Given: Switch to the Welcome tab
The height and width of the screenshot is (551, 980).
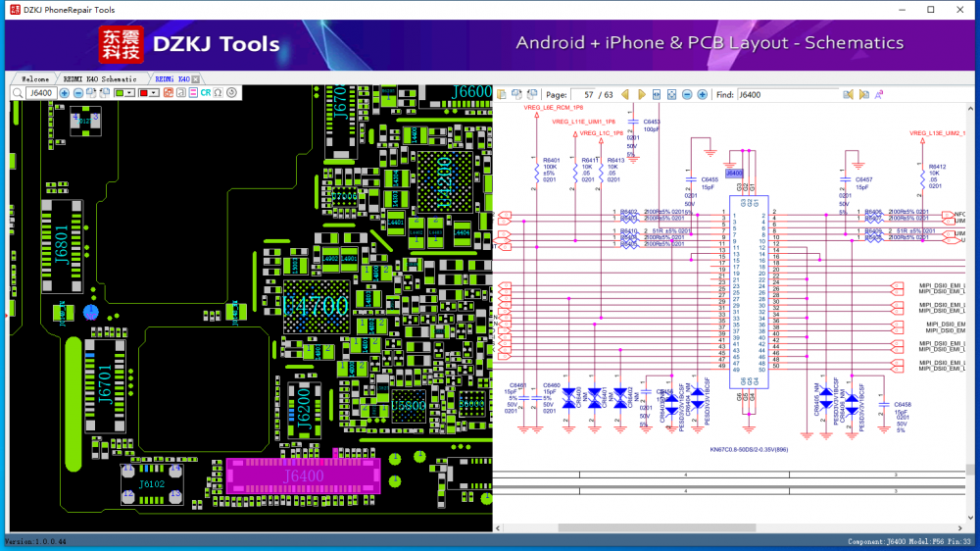Looking at the screenshot, I should [x=35, y=78].
